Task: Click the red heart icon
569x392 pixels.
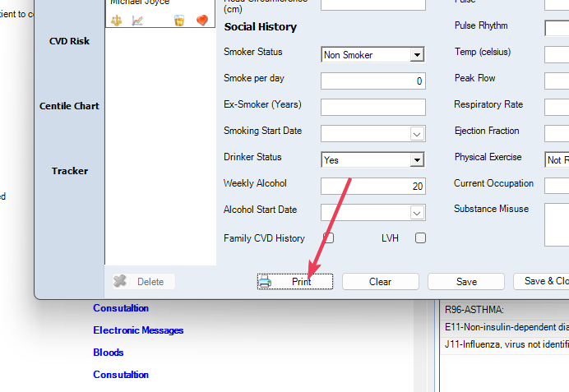Action: tap(201, 21)
